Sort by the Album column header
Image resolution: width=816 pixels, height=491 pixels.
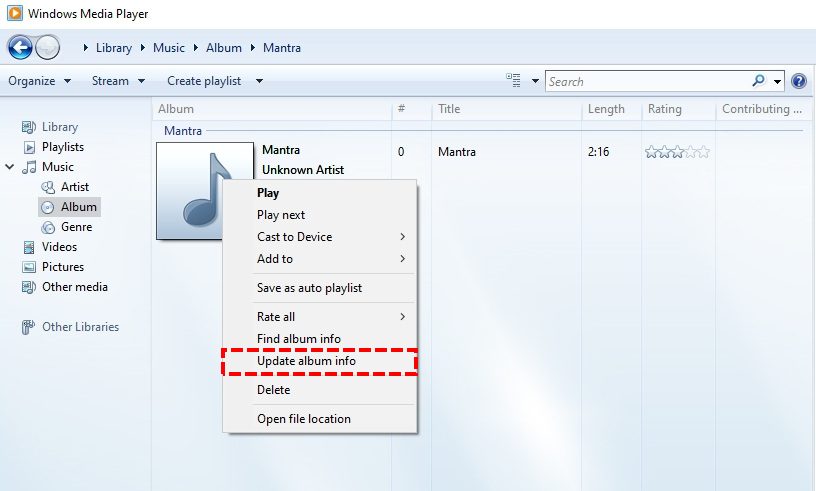click(272, 109)
